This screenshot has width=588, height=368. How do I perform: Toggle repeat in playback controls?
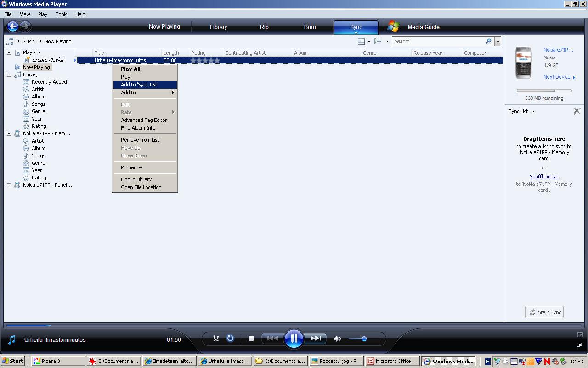tap(231, 339)
